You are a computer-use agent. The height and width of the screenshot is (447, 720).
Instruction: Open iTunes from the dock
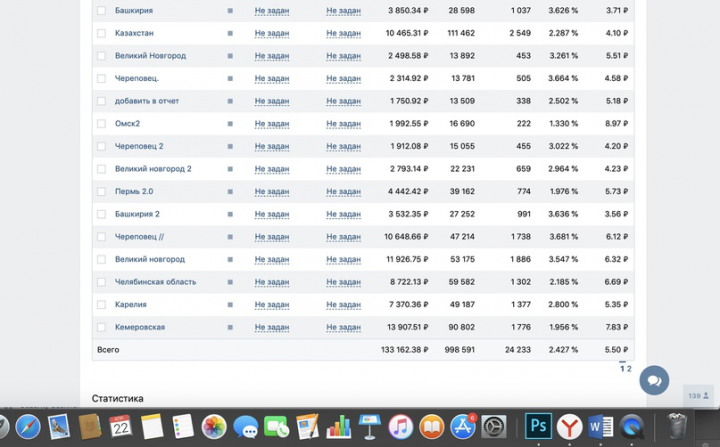tap(400, 427)
